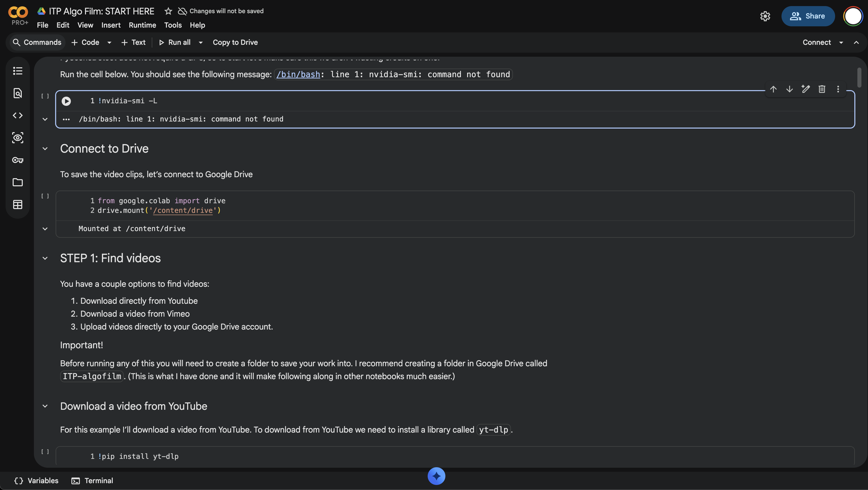Delete the selected code cell
This screenshot has width=868, height=490.
[x=822, y=89]
